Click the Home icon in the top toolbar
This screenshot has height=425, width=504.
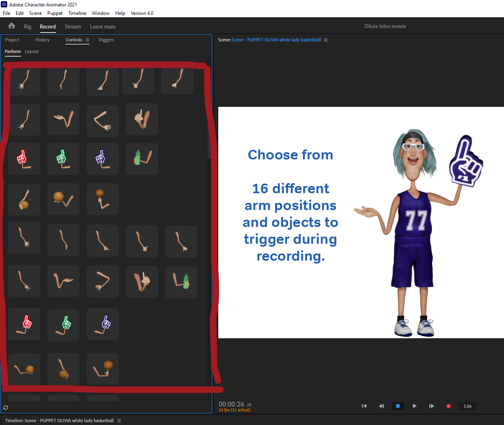tap(11, 25)
